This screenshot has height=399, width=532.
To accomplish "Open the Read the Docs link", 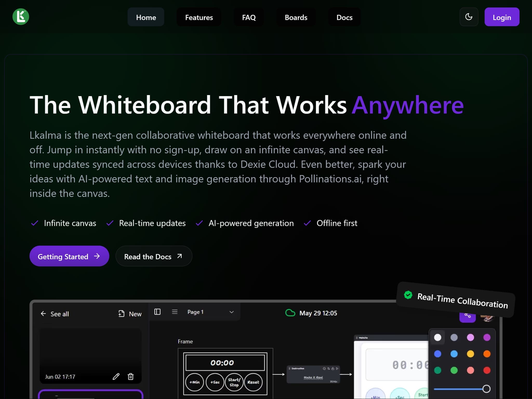I will click(x=154, y=256).
